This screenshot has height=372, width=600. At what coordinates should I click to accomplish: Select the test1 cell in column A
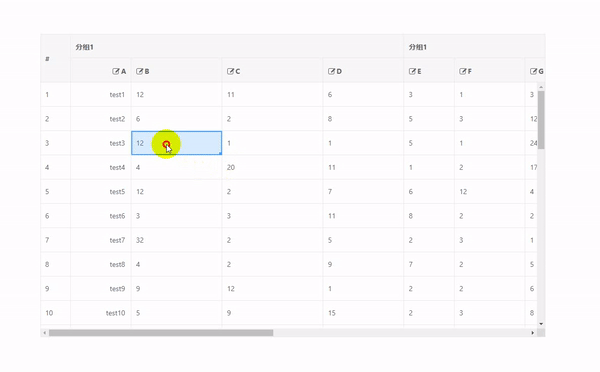pyautogui.click(x=101, y=95)
